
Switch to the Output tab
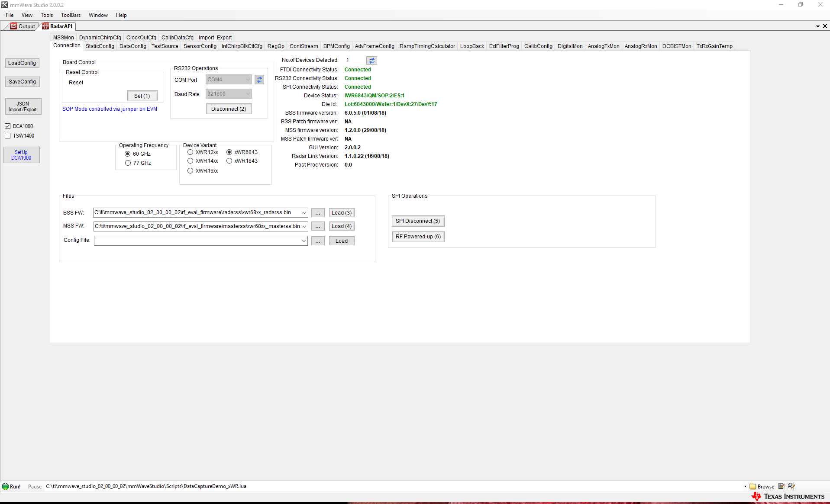[x=23, y=26]
